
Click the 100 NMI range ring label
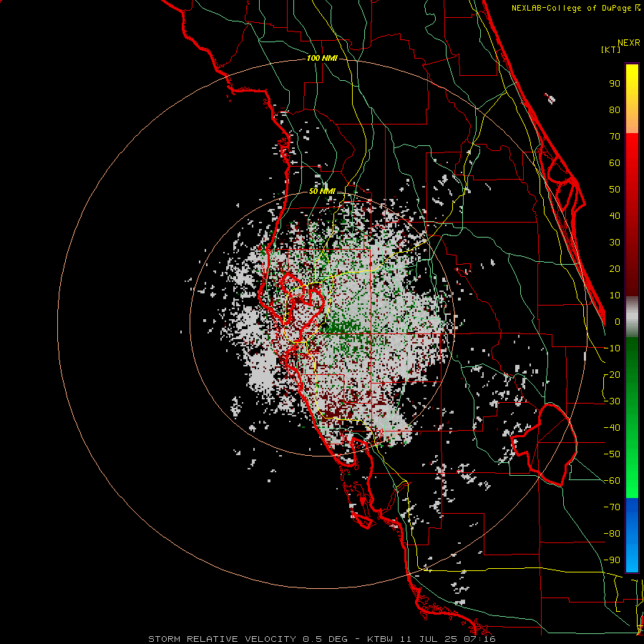click(322, 58)
